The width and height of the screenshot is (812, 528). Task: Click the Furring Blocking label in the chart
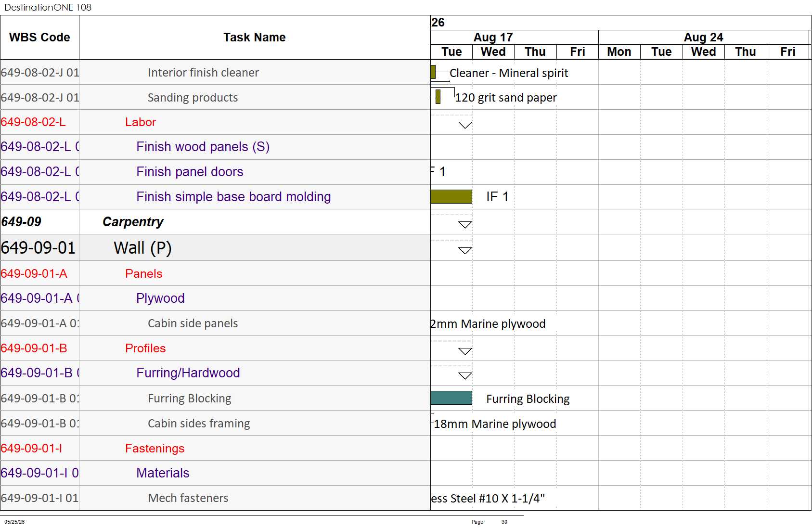coord(528,399)
